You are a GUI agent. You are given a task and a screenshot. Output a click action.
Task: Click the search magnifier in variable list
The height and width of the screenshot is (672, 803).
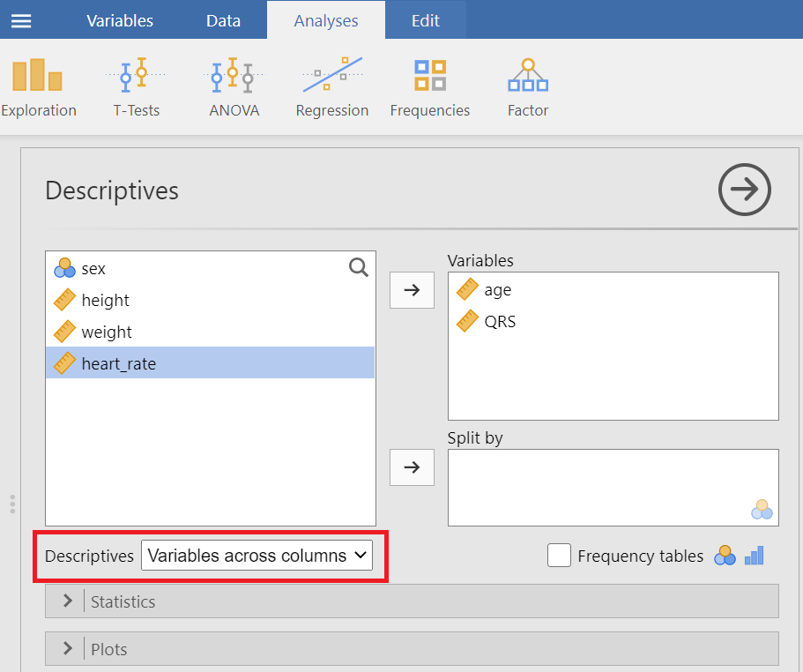(x=358, y=268)
